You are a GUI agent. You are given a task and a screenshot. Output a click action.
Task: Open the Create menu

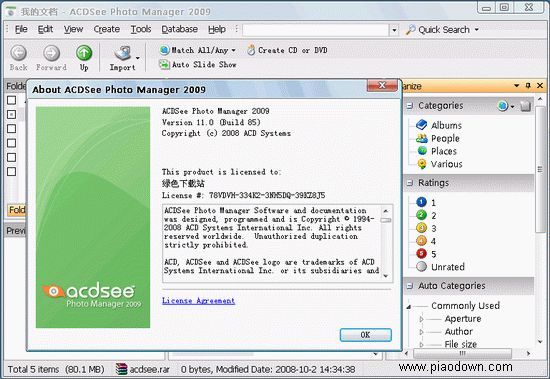(x=107, y=29)
